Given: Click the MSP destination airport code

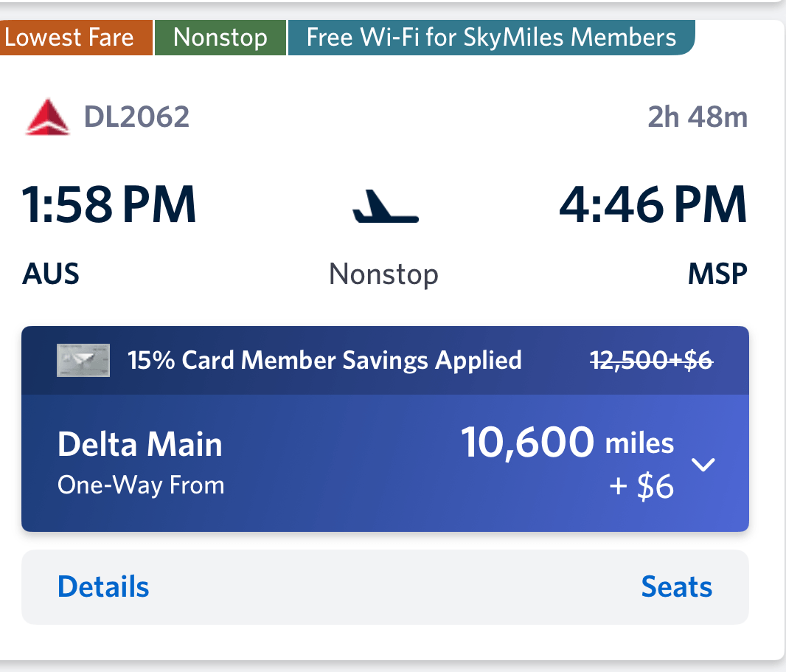Looking at the screenshot, I should 717,274.
